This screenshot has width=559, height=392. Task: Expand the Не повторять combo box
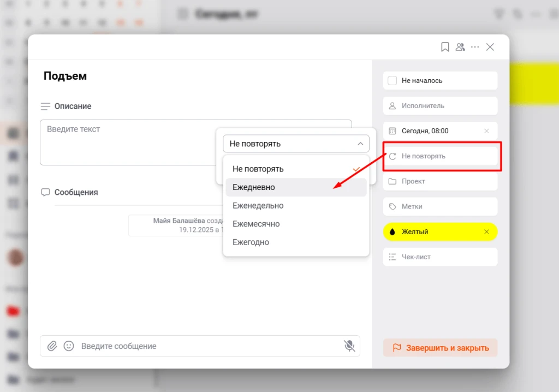(296, 144)
